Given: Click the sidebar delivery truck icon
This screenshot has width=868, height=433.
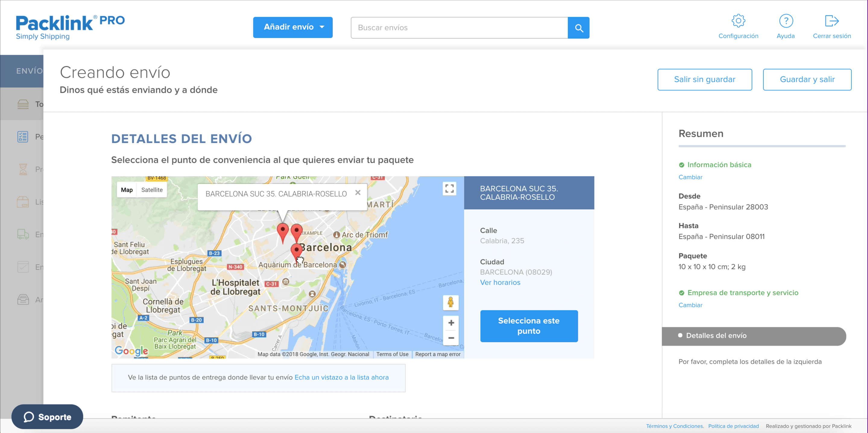Looking at the screenshot, I should 23,234.
